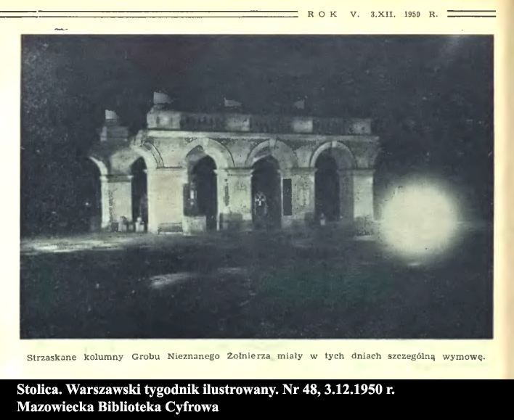The image size is (514, 420).
Task: Click the flag atop the monument's left corner
Action: [111, 116]
